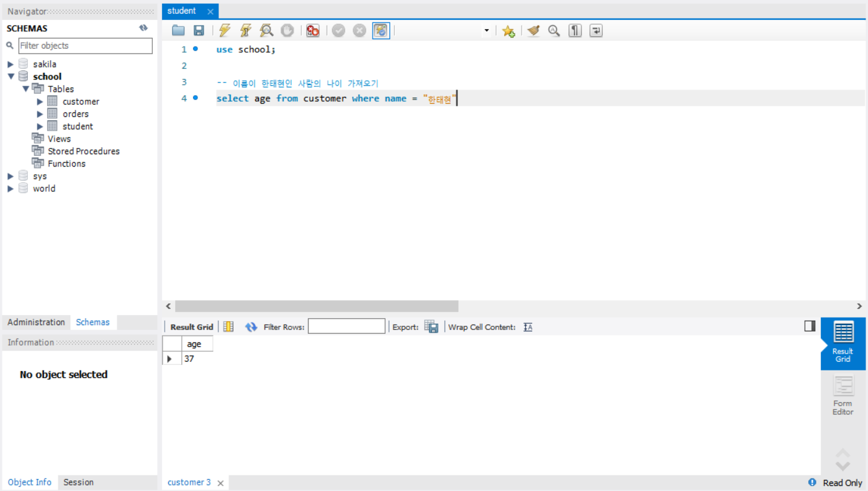The image size is (868, 491).
Task: Toggle Wrap Cell Content icon
Action: tap(528, 327)
